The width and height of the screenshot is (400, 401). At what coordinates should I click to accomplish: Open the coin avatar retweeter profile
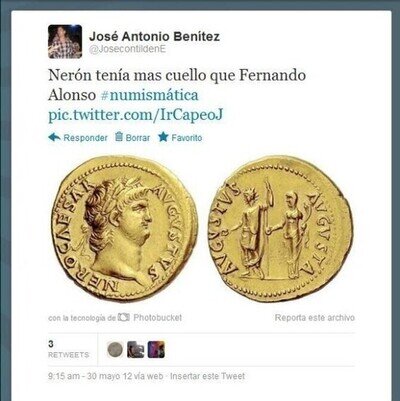115,350
